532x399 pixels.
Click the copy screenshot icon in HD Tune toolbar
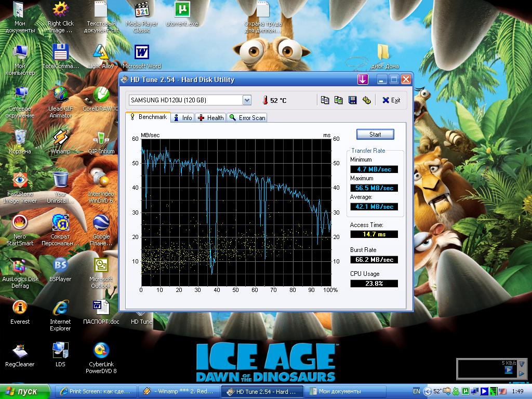[x=339, y=100]
